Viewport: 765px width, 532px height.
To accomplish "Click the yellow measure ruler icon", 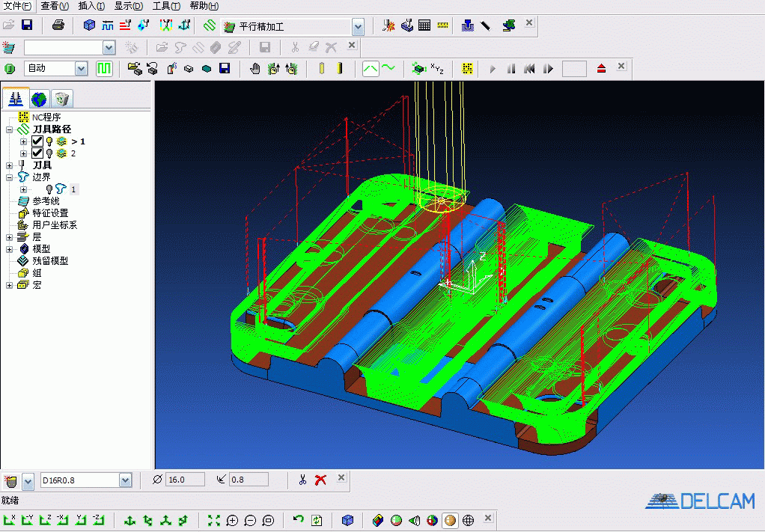I will [x=442, y=25].
